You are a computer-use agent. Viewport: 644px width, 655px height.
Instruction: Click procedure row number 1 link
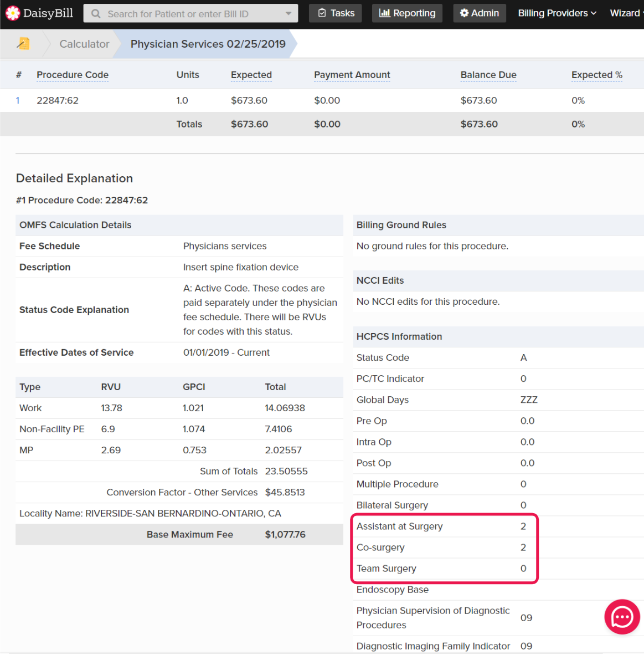pyautogui.click(x=18, y=100)
